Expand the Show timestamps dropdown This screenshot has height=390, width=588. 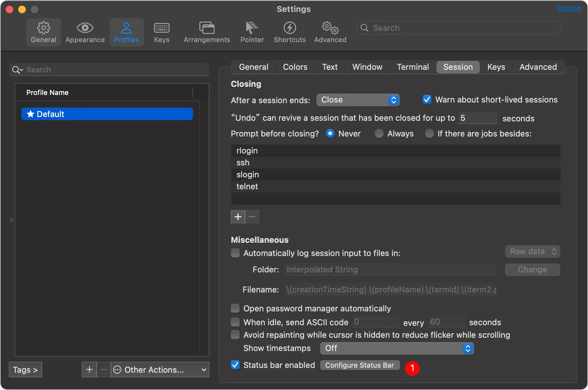(397, 348)
